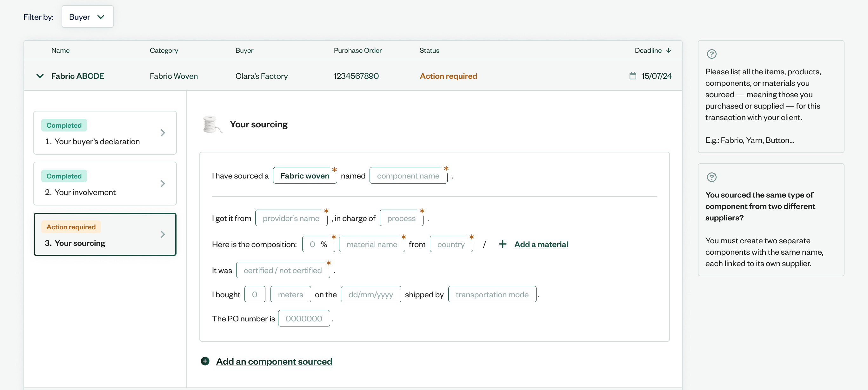Viewport: 868px width, 390px height.
Task: Click the Add a material link
Action: point(541,244)
